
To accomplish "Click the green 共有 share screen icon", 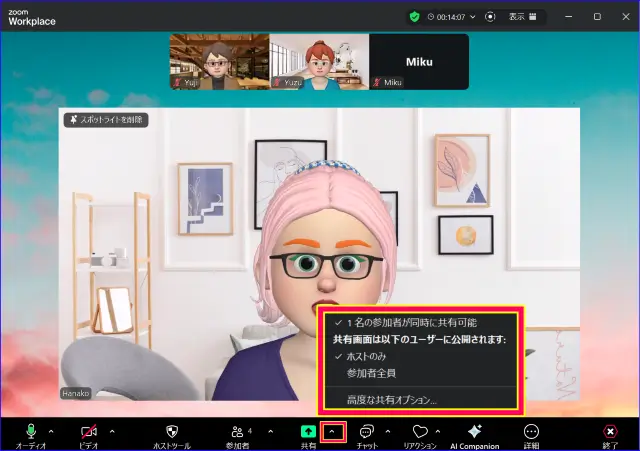I will 308,431.
